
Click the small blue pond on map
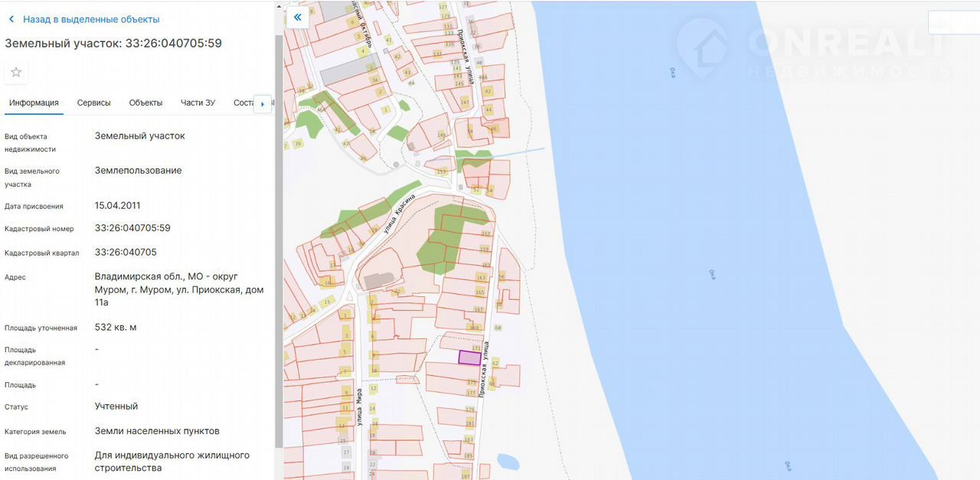point(507,462)
